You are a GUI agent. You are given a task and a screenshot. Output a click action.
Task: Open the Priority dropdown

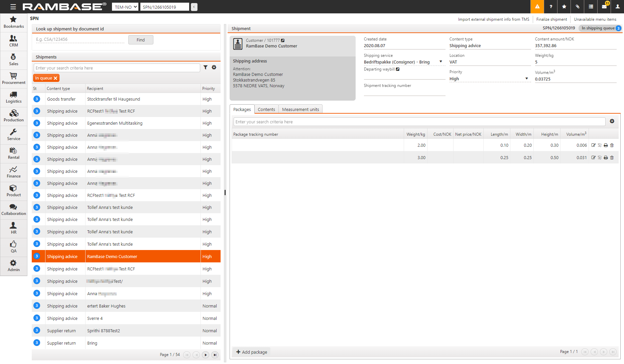[x=526, y=79]
